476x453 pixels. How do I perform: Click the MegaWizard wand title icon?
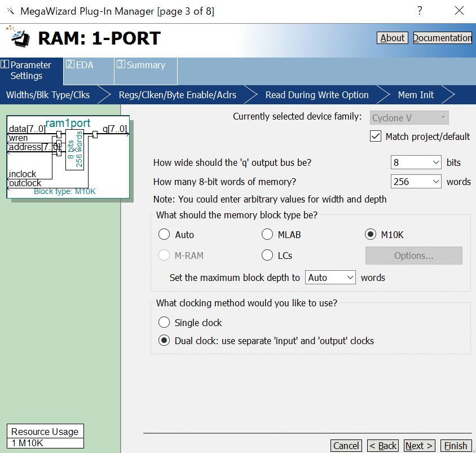click(x=11, y=11)
